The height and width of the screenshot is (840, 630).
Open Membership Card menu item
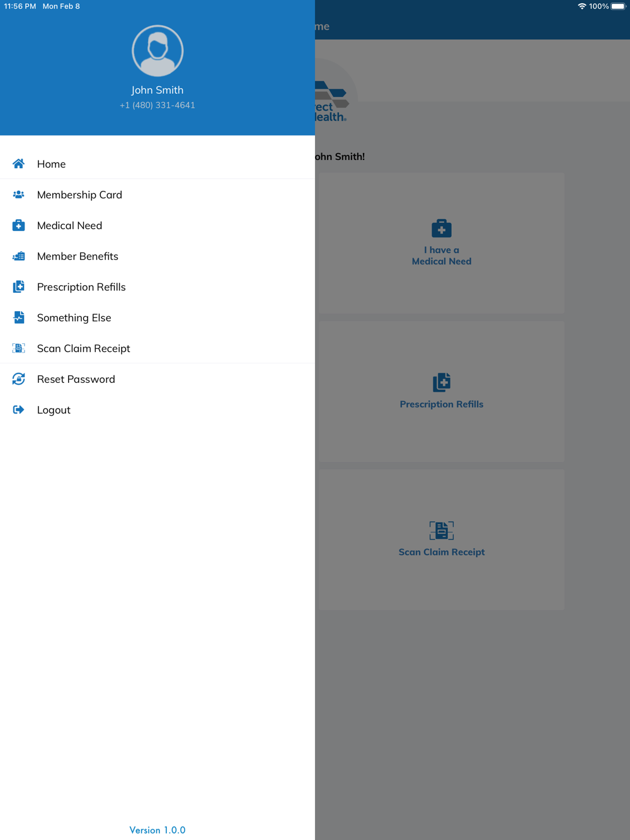(157, 195)
